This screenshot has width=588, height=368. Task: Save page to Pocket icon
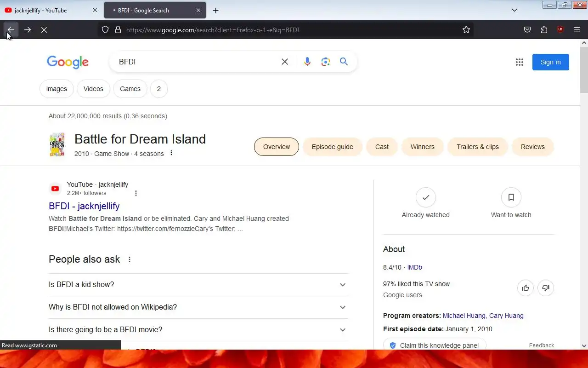[x=527, y=30]
